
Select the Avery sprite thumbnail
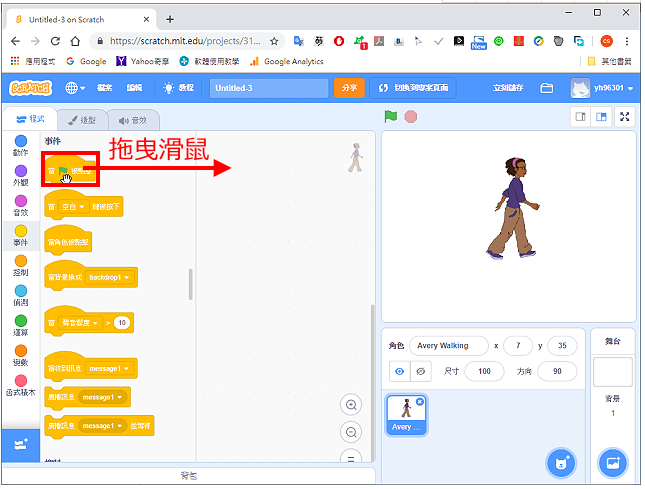(406, 415)
